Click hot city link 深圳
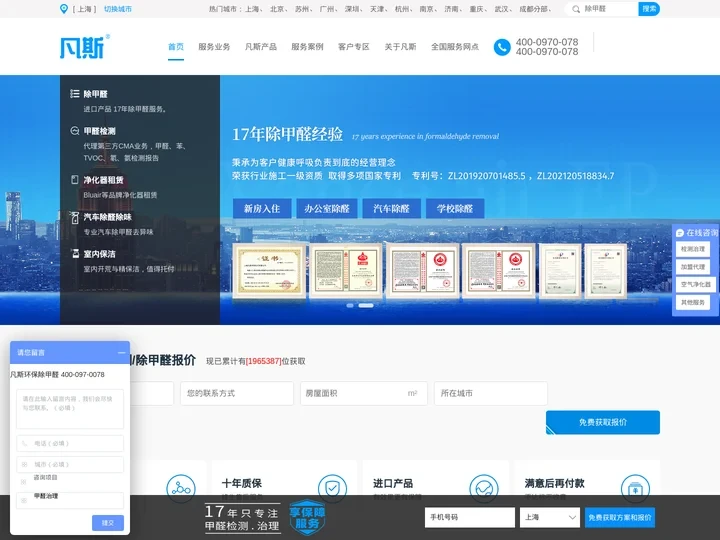720x540 pixels. click(x=352, y=9)
